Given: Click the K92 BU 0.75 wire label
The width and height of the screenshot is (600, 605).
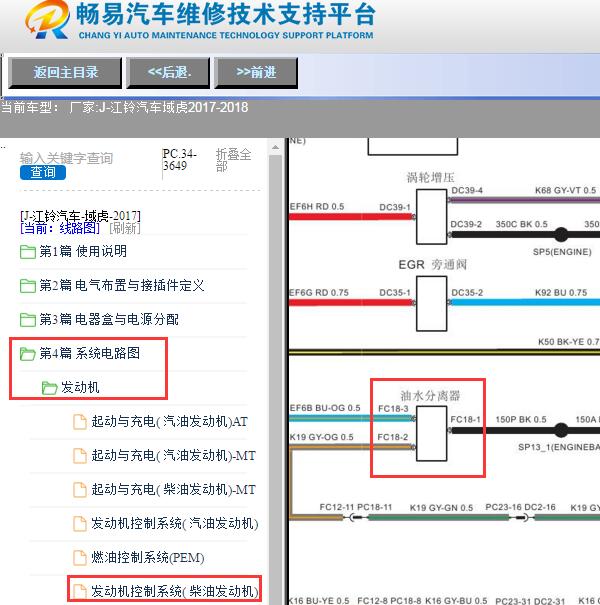Looking at the screenshot, I should tap(561, 292).
